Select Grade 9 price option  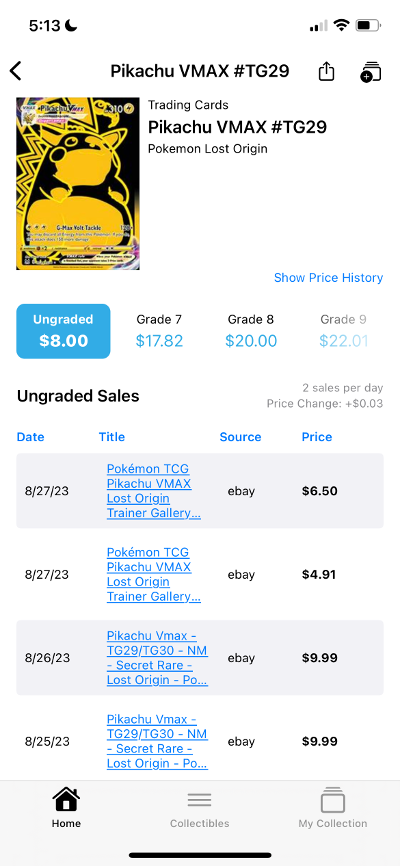343,331
